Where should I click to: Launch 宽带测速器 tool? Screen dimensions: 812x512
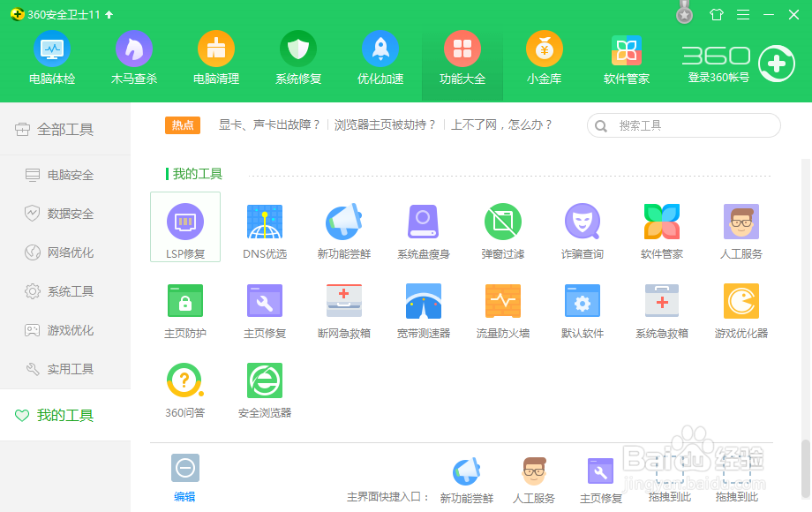[x=424, y=311]
